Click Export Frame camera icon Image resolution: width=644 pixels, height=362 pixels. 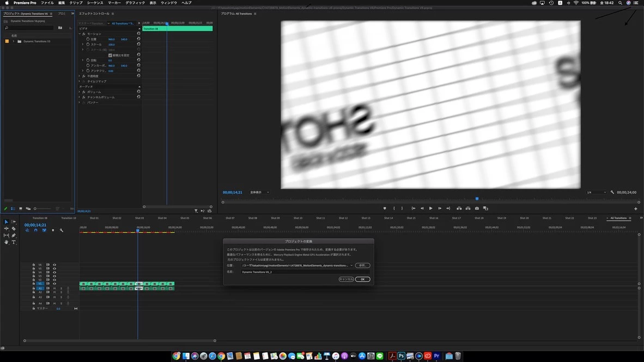(477, 208)
